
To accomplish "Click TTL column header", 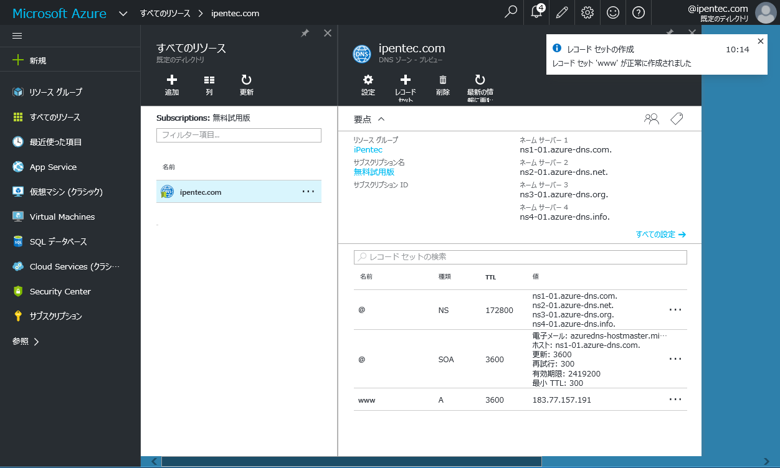I will coord(490,277).
